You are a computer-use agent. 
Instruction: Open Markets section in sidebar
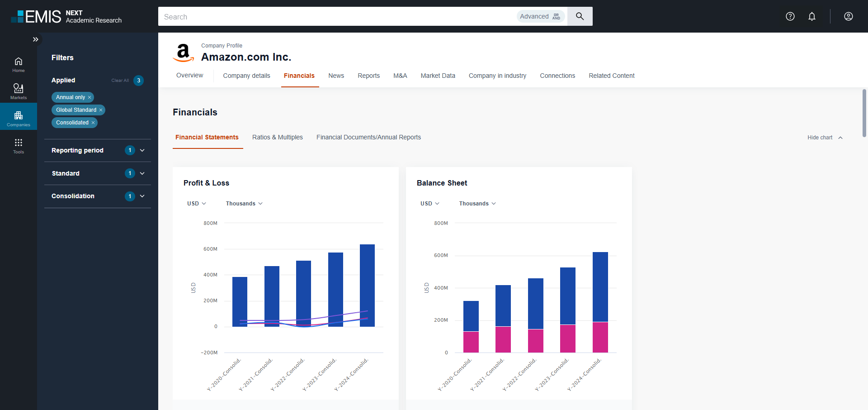click(18, 91)
